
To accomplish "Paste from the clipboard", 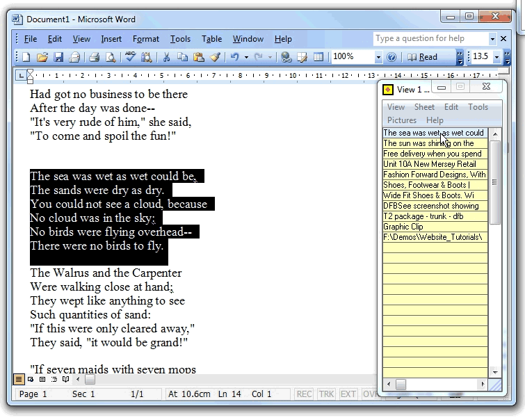I will (x=199, y=57).
